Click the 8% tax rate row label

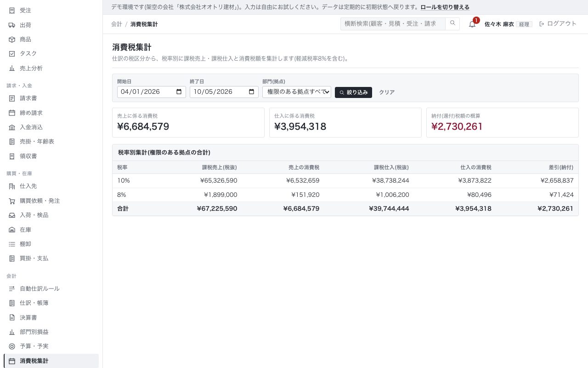[x=122, y=195]
